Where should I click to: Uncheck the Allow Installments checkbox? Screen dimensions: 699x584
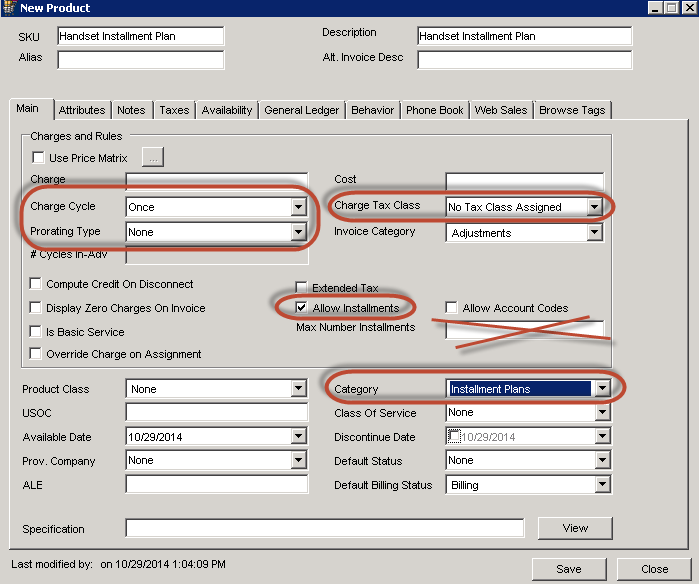tap(302, 308)
